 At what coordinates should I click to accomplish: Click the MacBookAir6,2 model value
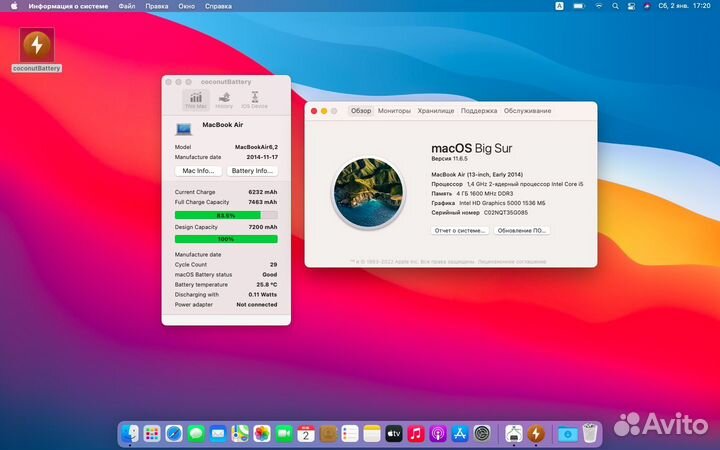tap(256, 147)
